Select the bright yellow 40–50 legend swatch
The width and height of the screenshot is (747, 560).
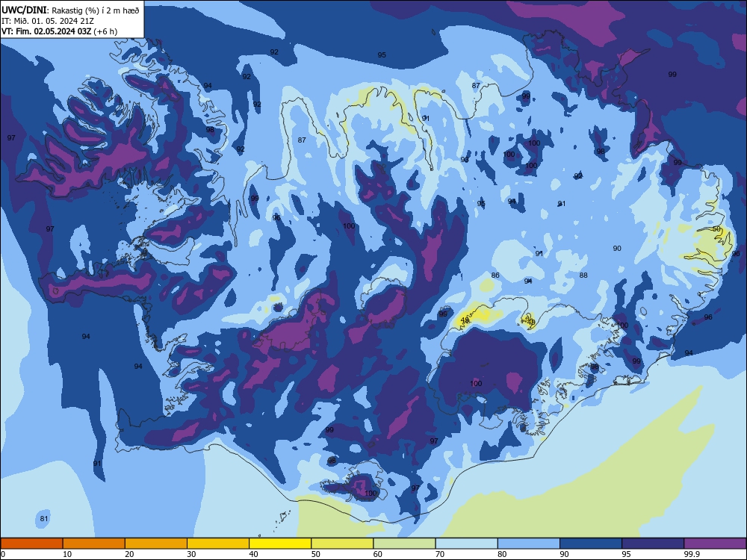pos(280,544)
